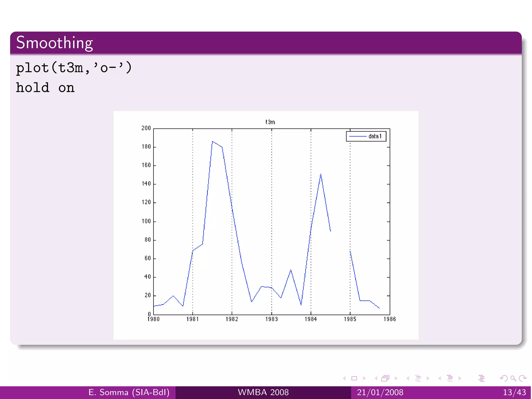The image size is (532, 399).
Task: Click author name E. Somma in footer
Action: [x=129, y=392]
